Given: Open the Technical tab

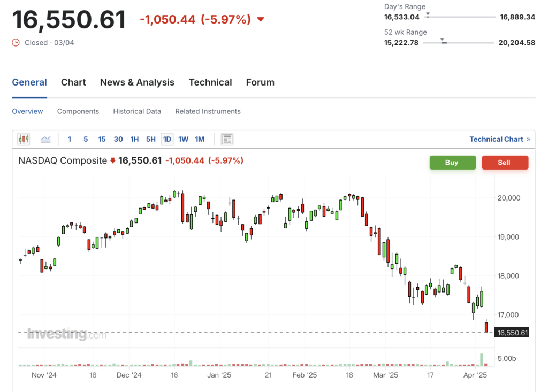Looking at the screenshot, I should tap(210, 82).
